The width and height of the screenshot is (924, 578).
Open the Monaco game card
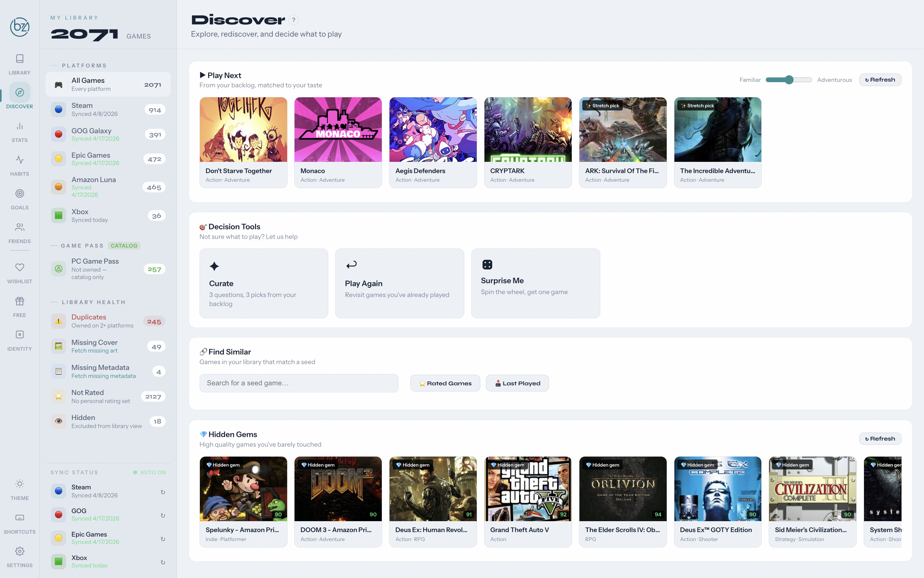point(338,143)
